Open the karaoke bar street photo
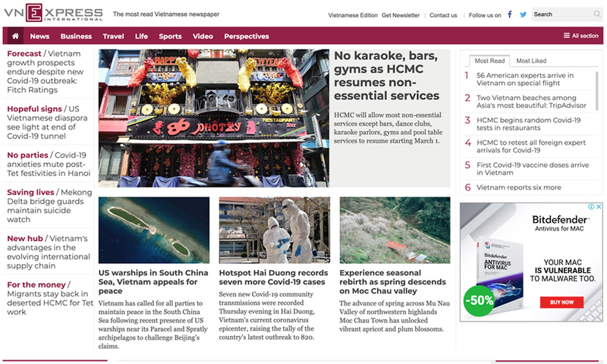The height and width of the screenshot is (364, 607). 213,118
